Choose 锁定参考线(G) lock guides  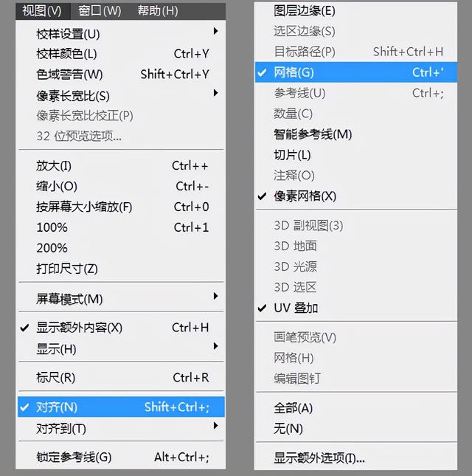point(121,457)
